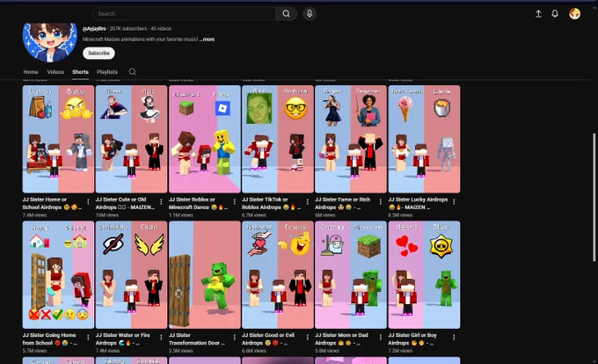Open options for JJ Sister Roblox or Minecraft Dance
Image resolution: width=598 pixels, height=364 pixels.
pyautogui.click(x=234, y=201)
